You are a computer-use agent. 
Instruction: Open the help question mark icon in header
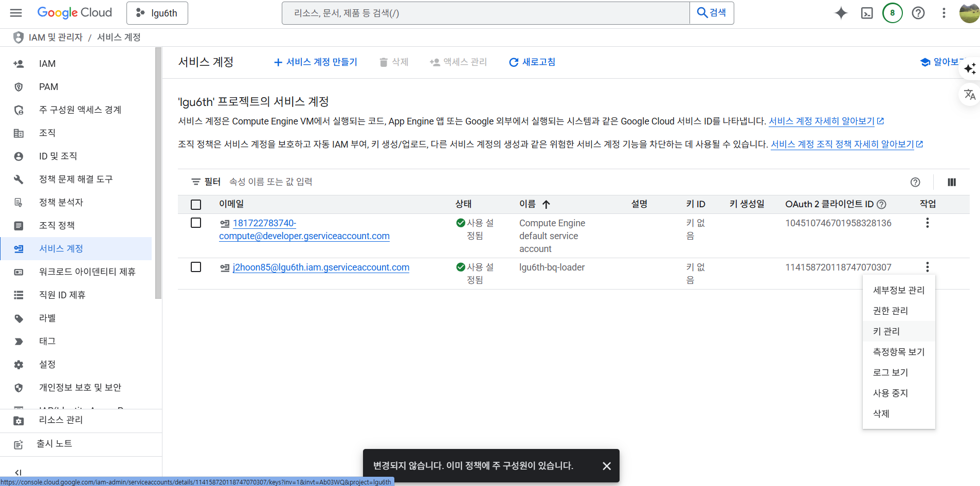click(x=918, y=13)
